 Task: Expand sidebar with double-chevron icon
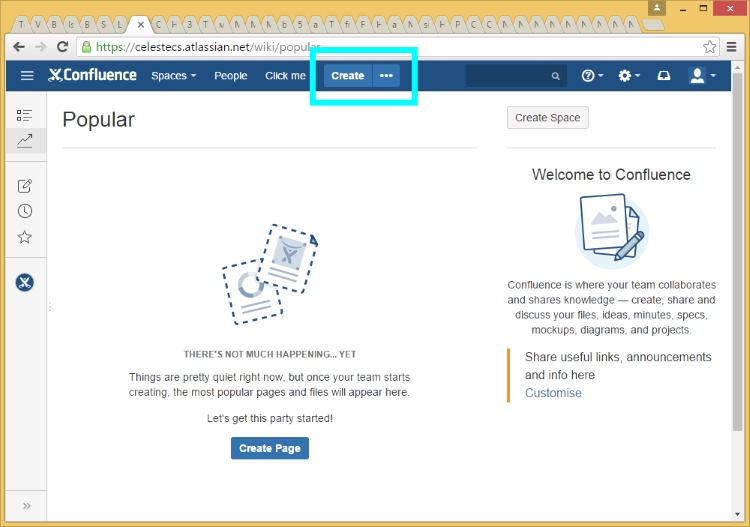[27, 505]
